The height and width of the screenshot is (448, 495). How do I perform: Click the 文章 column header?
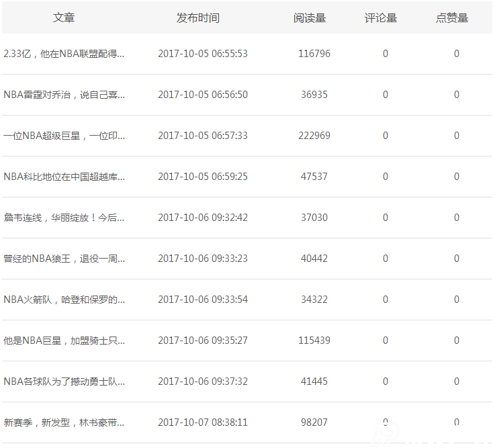(x=64, y=18)
